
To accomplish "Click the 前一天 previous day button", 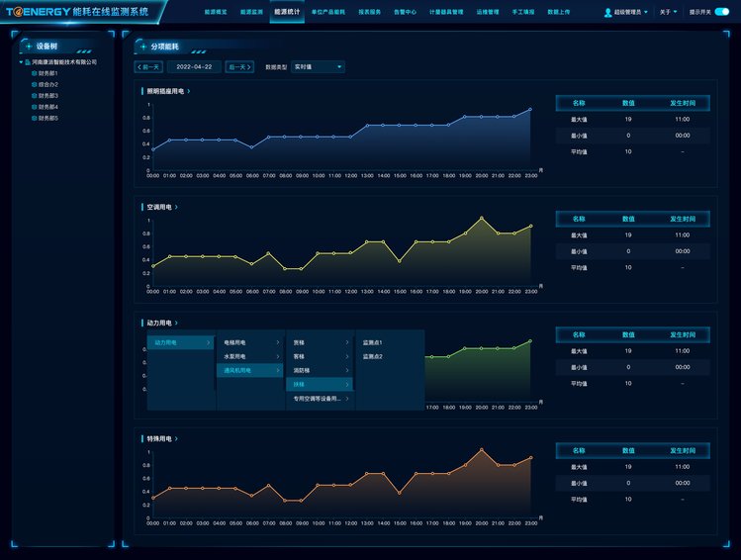I will pyautogui.click(x=148, y=67).
